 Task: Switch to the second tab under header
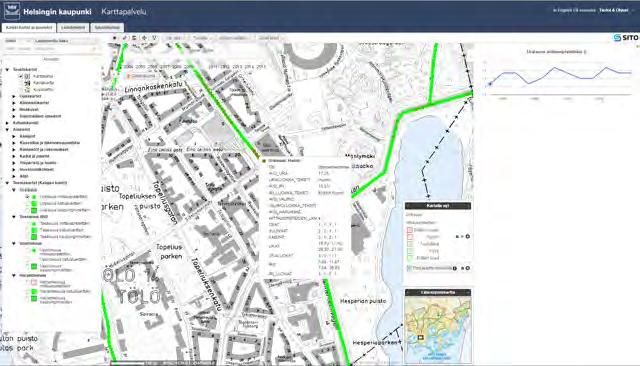[x=73, y=28]
